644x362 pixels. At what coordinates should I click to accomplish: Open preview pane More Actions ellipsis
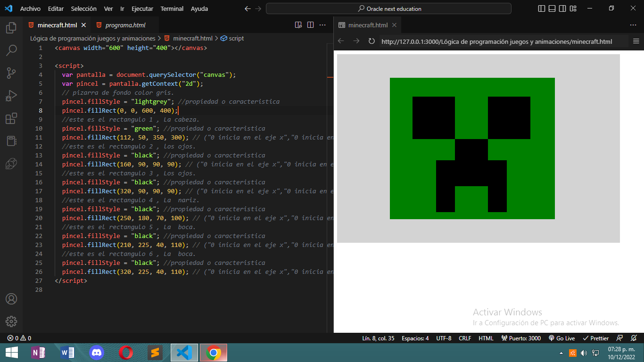(633, 25)
